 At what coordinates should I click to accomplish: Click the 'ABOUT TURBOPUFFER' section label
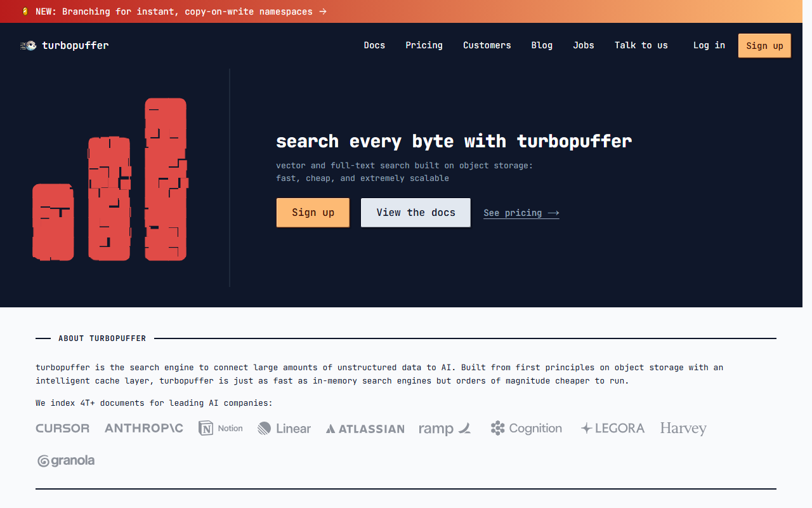[102, 338]
